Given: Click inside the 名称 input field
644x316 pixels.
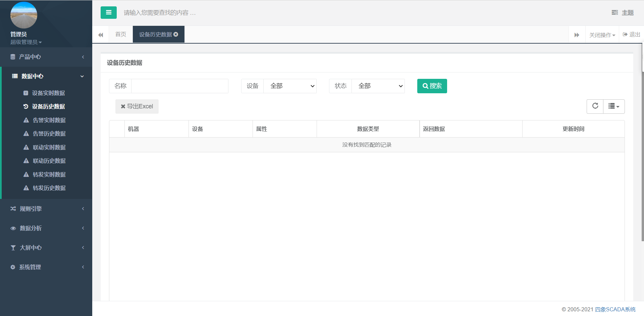Looking at the screenshot, I should (180, 86).
